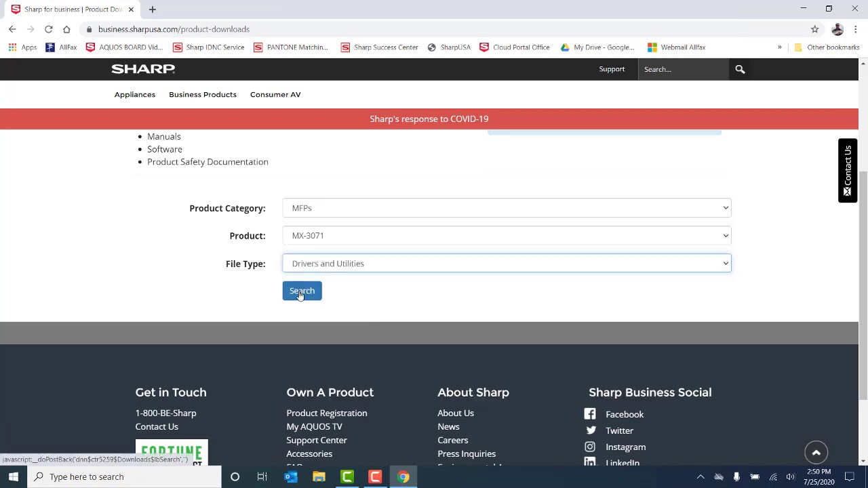Open the Webmail Allfax bookmark
The height and width of the screenshot is (488, 868).
[676, 47]
